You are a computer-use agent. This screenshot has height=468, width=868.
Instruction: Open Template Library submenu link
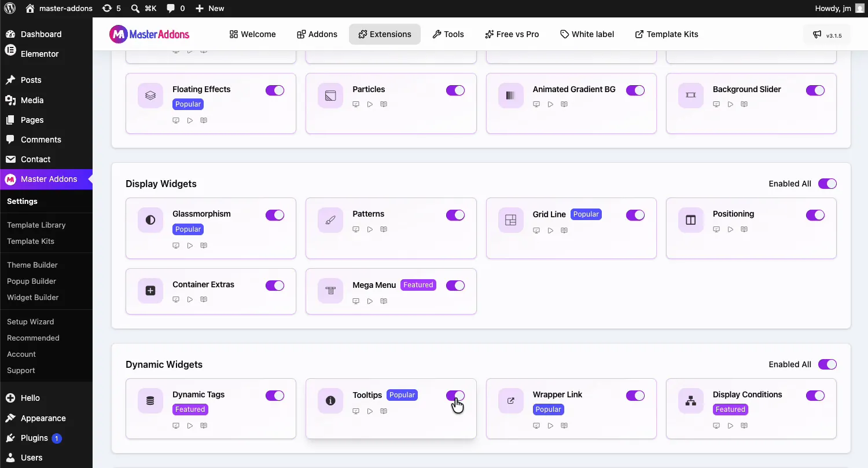coord(36,225)
